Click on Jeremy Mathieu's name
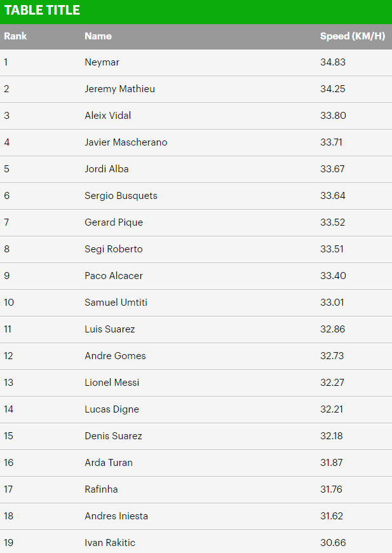Image resolution: width=392 pixels, height=553 pixels. (x=119, y=89)
